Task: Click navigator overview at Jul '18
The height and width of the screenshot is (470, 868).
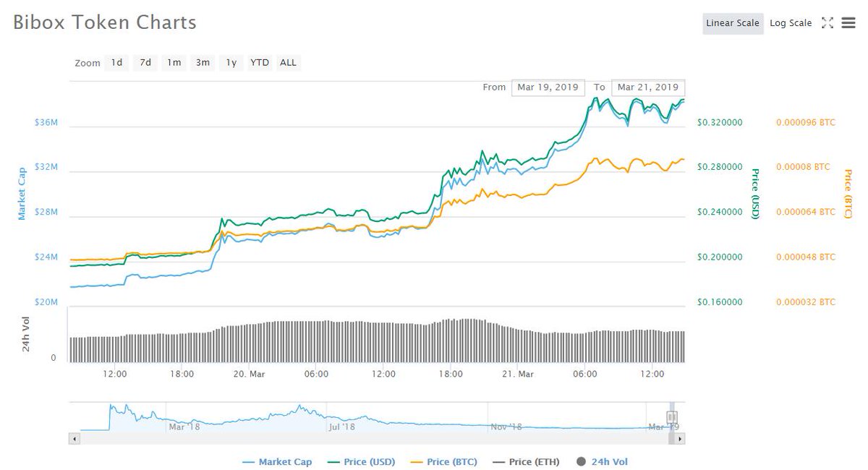Action: tap(341, 427)
